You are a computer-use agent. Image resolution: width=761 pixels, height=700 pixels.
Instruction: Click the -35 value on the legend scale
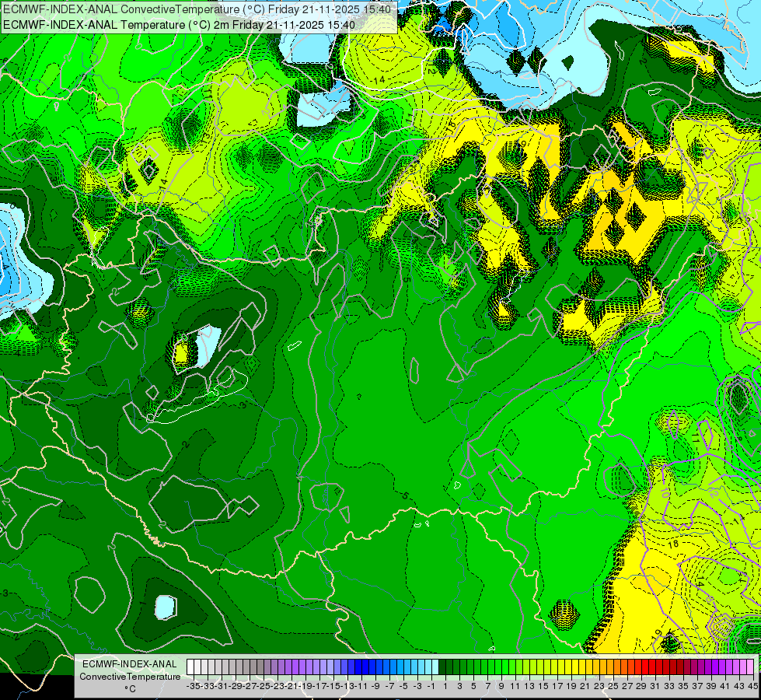193,686
